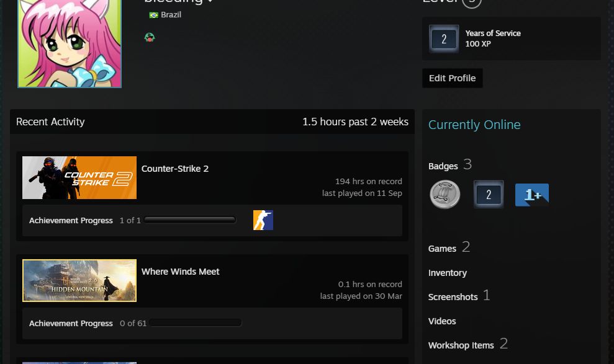Click the Where Winds Meet achievement progress bar
The height and width of the screenshot is (364, 614).
[196, 323]
